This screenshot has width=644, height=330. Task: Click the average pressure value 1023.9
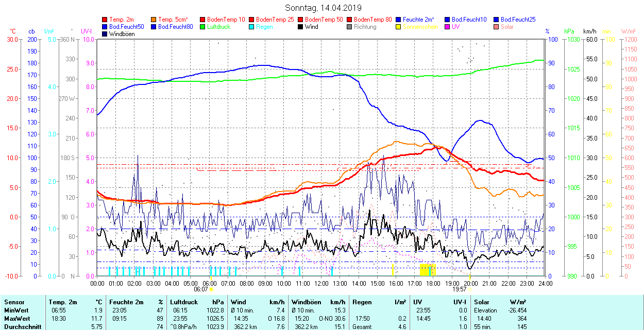tap(215, 327)
